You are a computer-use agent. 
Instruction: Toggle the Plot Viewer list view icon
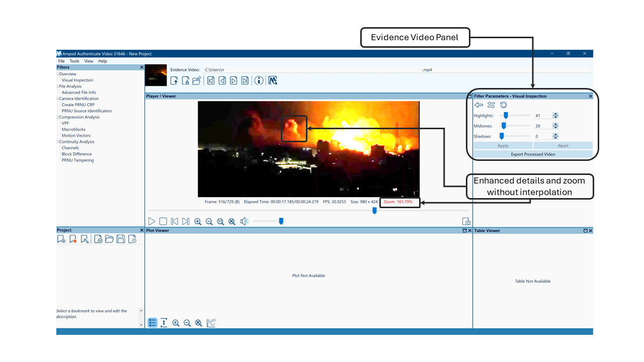(152, 323)
